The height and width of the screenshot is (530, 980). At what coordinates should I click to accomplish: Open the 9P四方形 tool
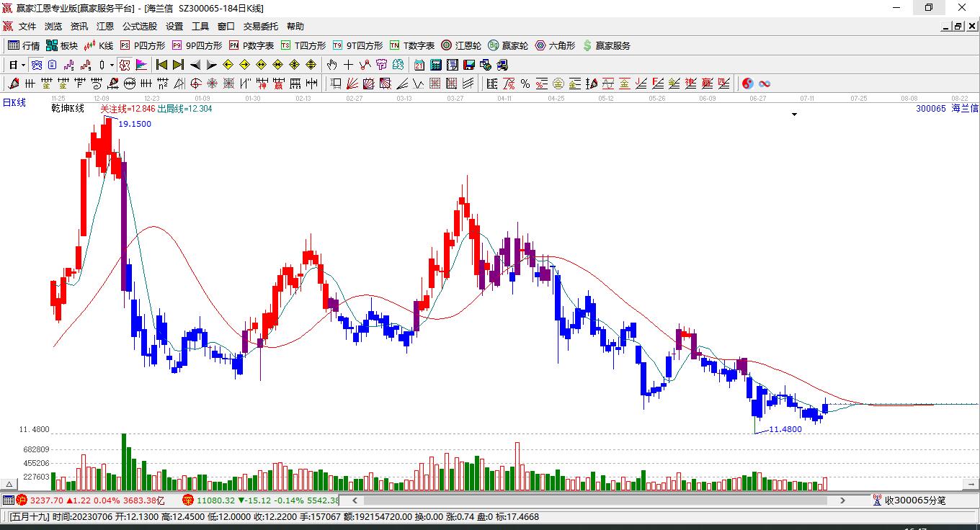[x=197, y=45]
